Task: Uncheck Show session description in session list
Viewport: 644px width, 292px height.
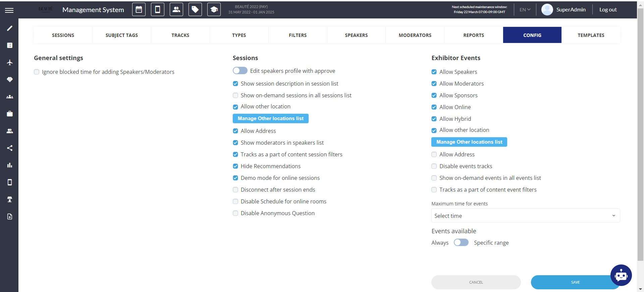Action: (235, 84)
